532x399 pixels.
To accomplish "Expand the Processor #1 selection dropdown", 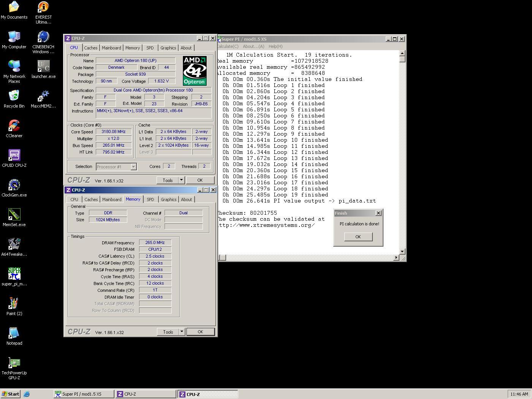I will tap(133, 167).
